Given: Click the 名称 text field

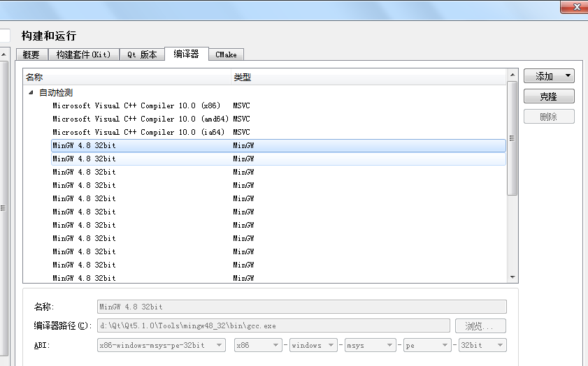Looking at the screenshot, I should coord(302,307).
